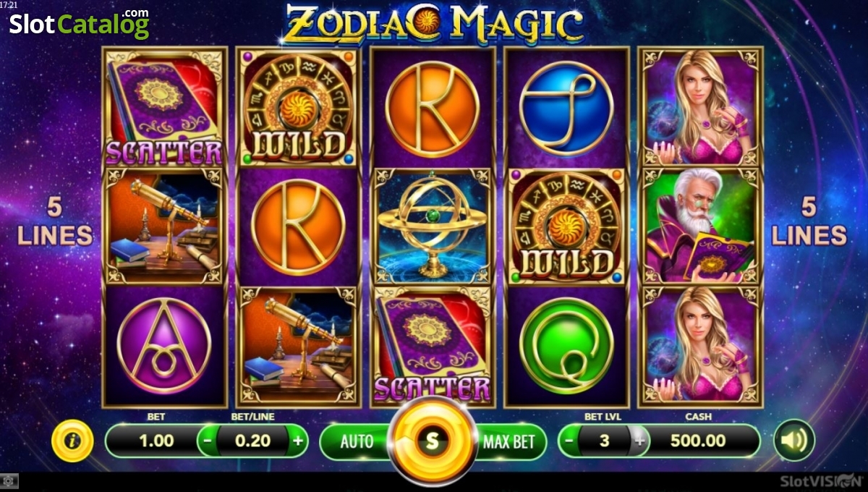Open the SlotCatalog.com logo link

[79, 23]
